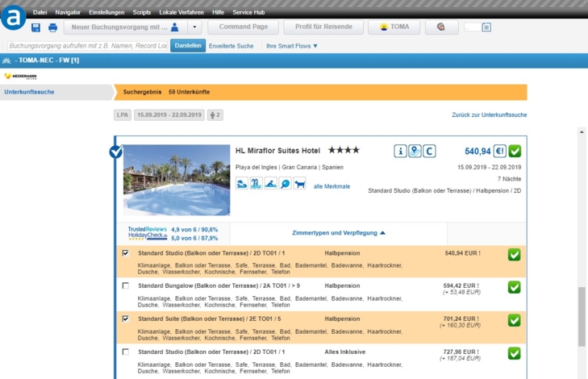This screenshot has width=588, height=379.
Task: Click the Buchungsvorgang aufrufen search field
Action: [x=87, y=46]
